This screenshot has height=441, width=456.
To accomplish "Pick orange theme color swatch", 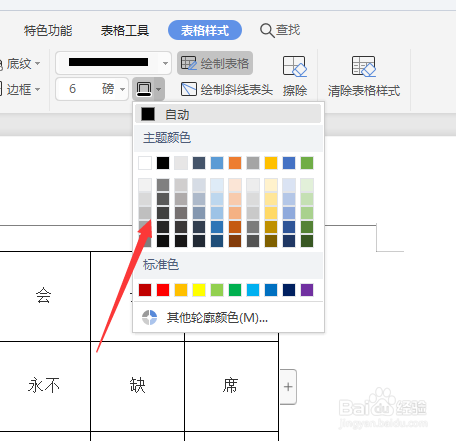I will pyautogui.click(x=235, y=163).
